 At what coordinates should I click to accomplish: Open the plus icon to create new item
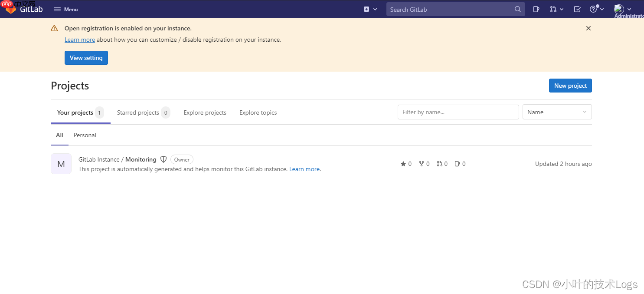367,9
